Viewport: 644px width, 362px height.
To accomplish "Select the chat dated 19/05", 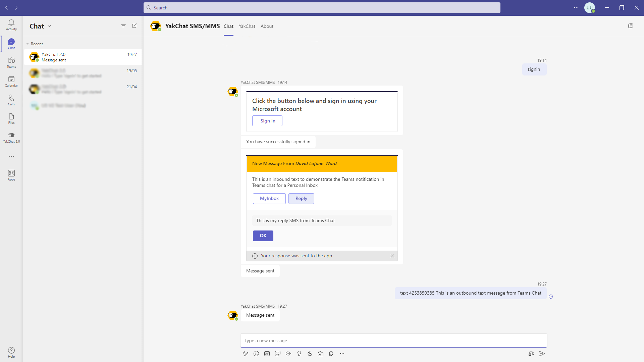I will click(x=83, y=73).
